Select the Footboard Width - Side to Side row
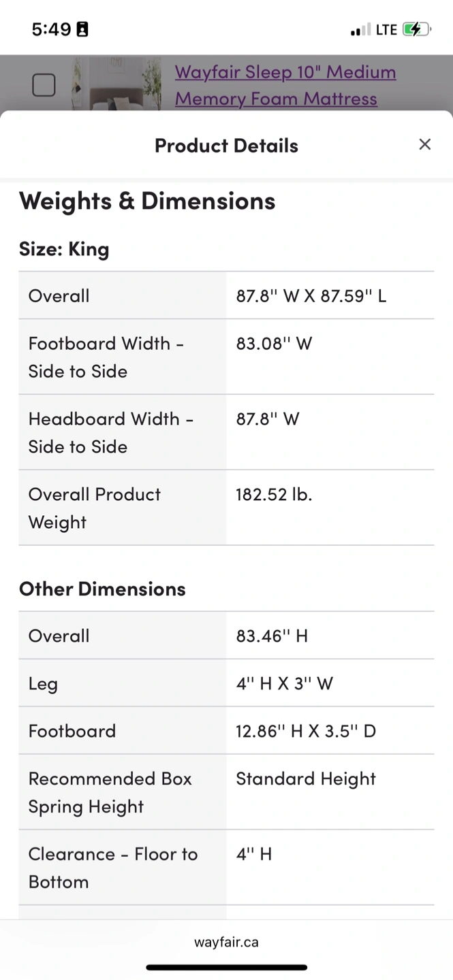 [x=226, y=357]
